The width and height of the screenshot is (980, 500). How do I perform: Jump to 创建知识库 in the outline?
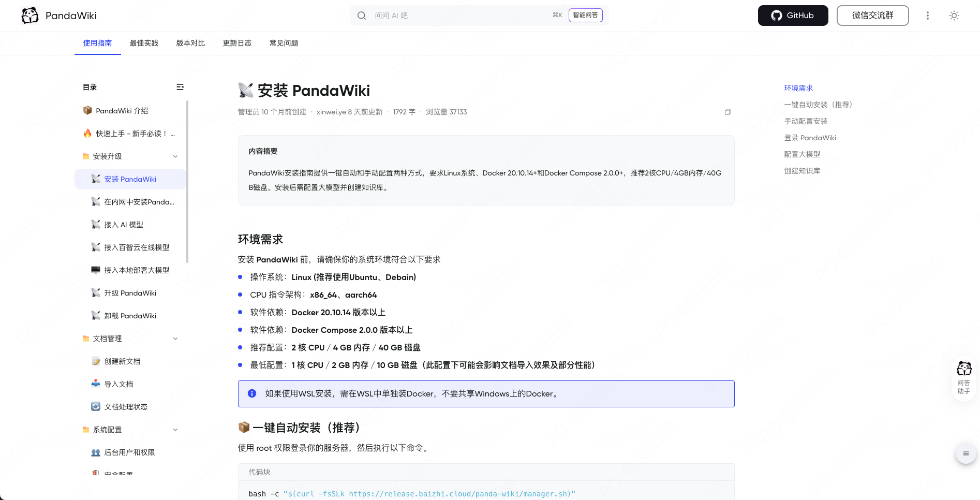click(x=802, y=171)
